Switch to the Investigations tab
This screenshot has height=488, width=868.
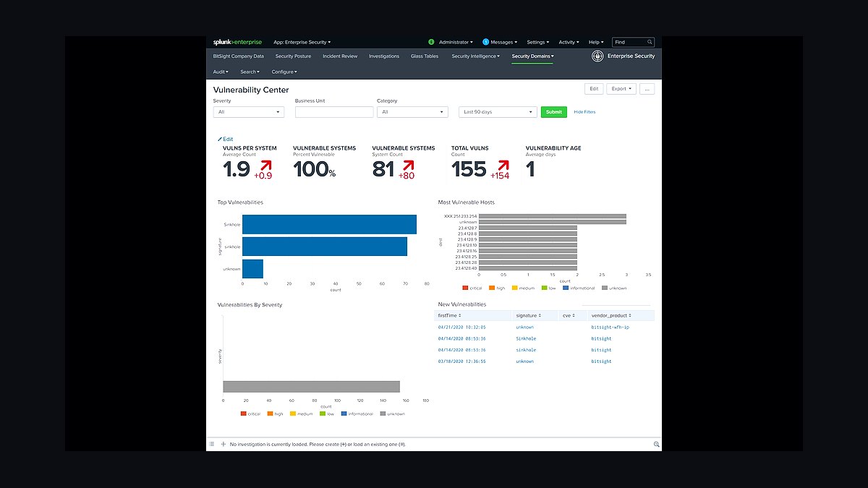(x=383, y=56)
